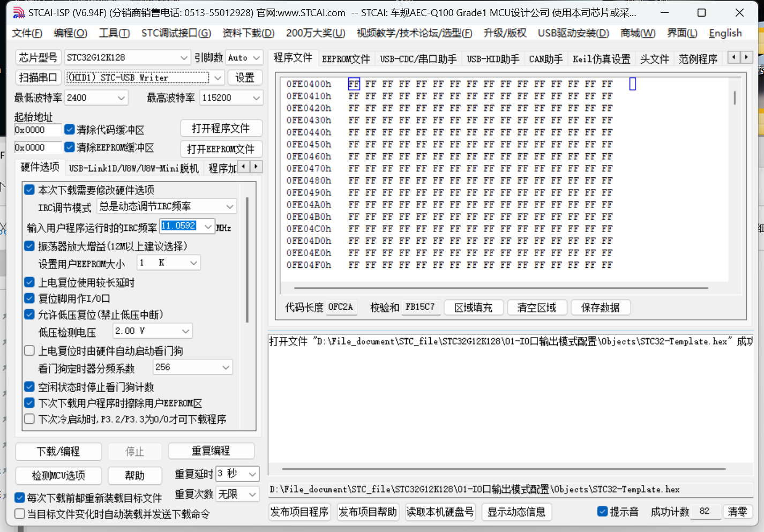Screen dimensions: 764x532
Task: Toggle 振荡器放大增益 checkbox
Action: tap(30, 246)
